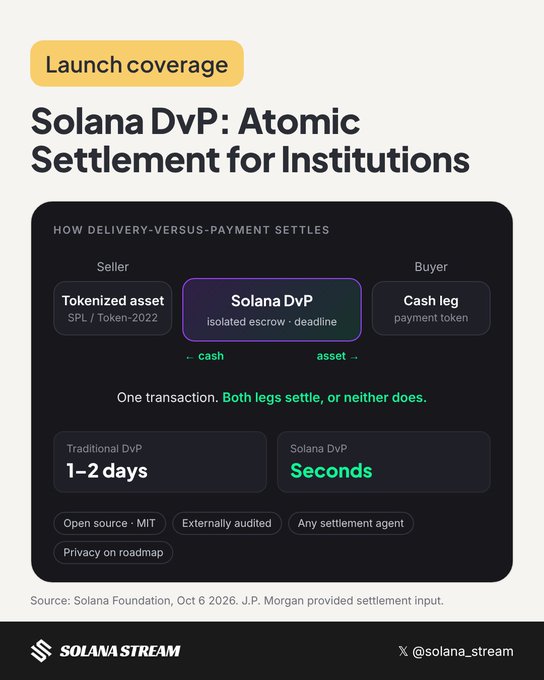The image size is (544, 680).
Task: Click How Delivery-Versus-Payment Settles heading
Action: 191,230
